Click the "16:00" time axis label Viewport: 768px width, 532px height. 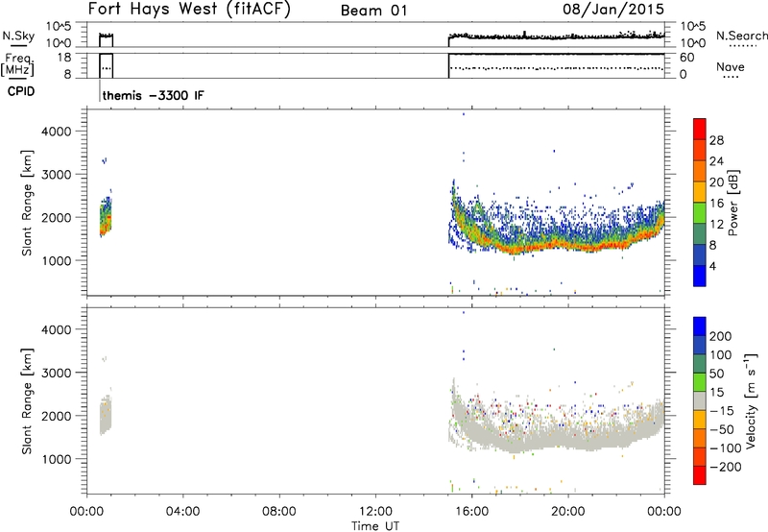(x=471, y=512)
